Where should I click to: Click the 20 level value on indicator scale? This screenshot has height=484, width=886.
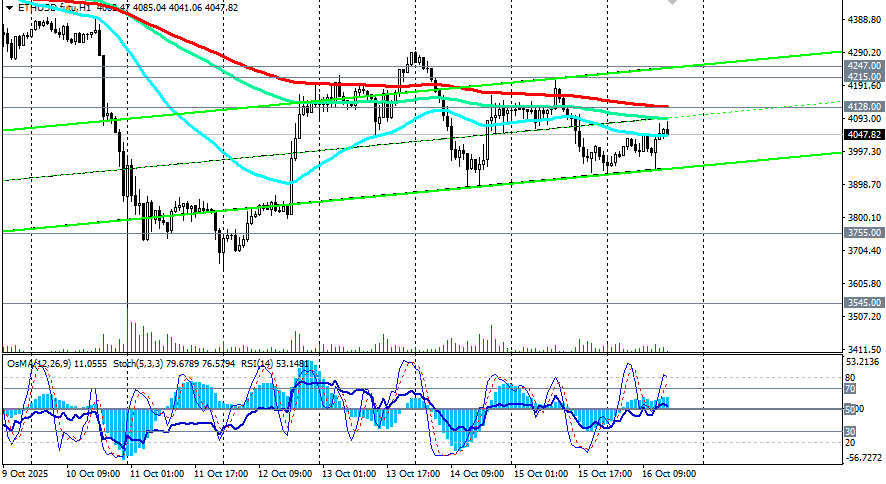850,443
